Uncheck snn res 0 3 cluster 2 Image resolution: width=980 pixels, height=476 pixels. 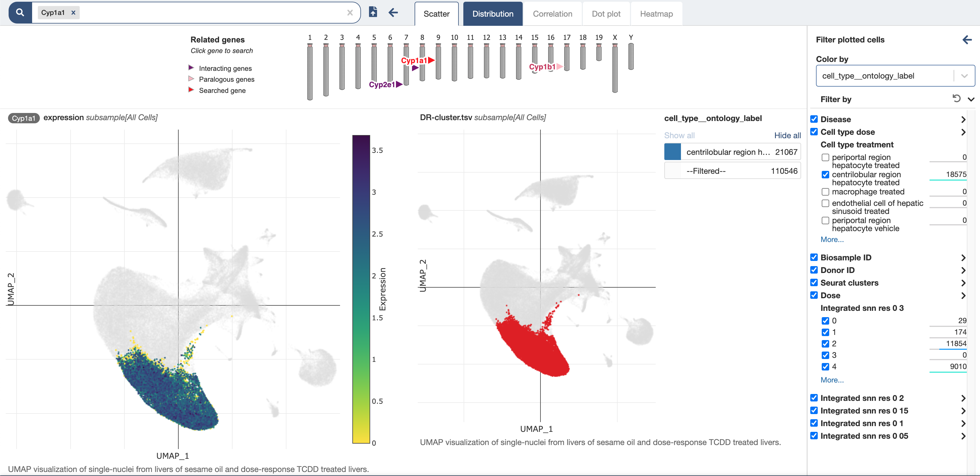825,344
